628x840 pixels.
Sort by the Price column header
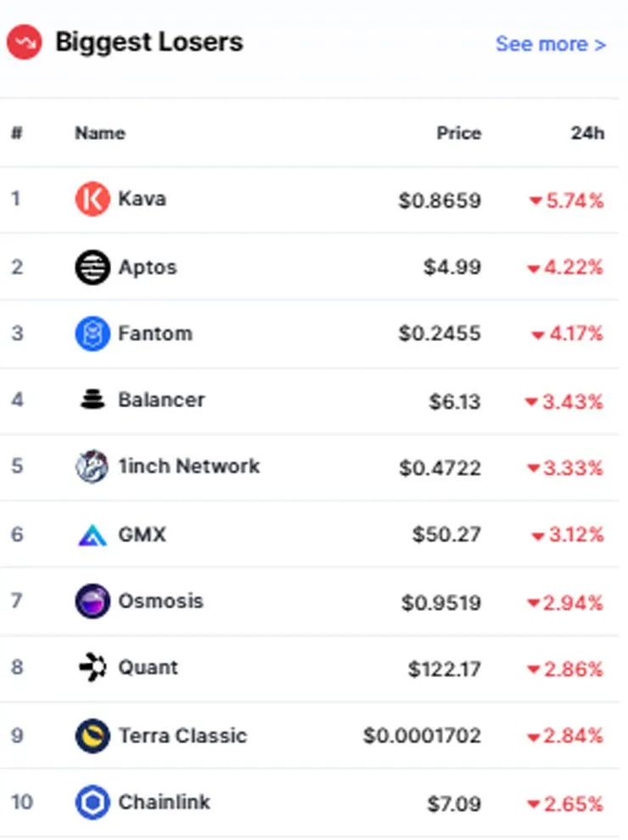coord(458,133)
